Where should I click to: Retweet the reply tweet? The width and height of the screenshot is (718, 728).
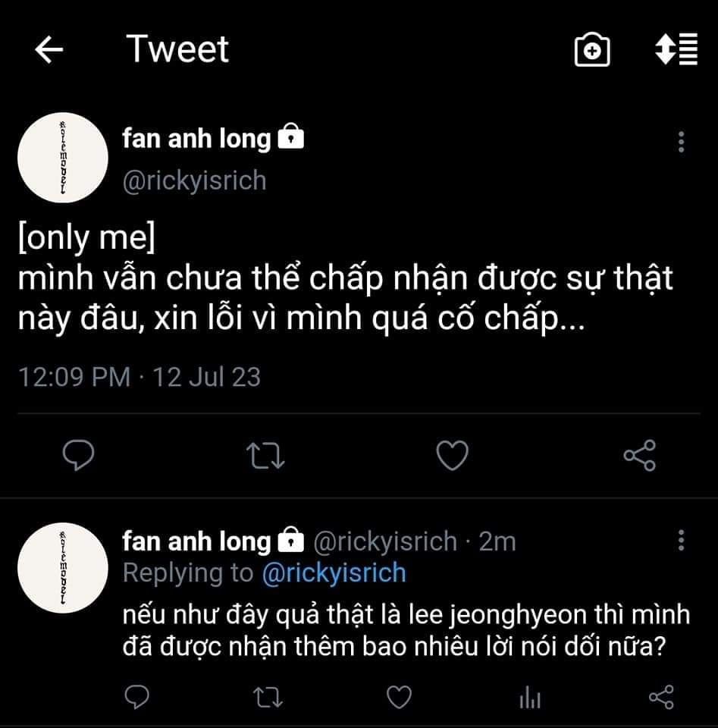(265, 696)
